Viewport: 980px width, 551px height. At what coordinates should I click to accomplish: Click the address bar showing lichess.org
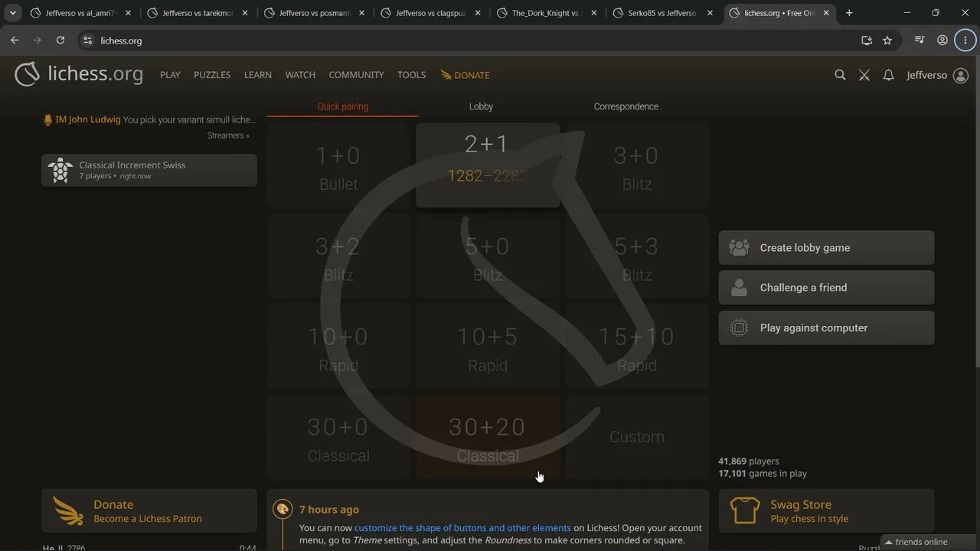coord(467,41)
